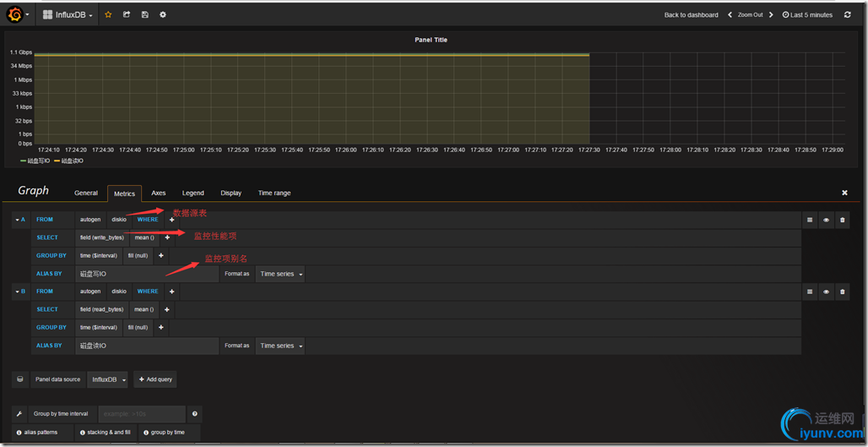Open Panel data source InfluxDB dropdown
The width and height of the screenshot is (868, 447).
[108, 379]
